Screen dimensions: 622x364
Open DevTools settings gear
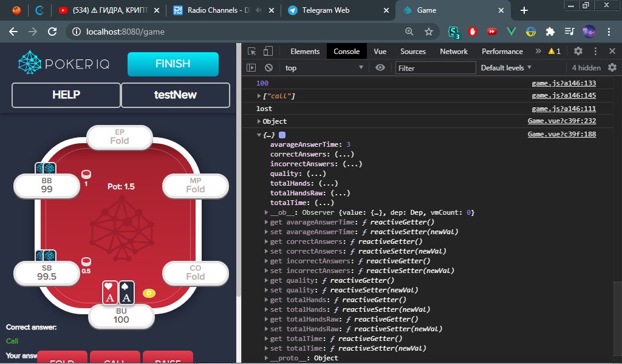click(578, 51)
